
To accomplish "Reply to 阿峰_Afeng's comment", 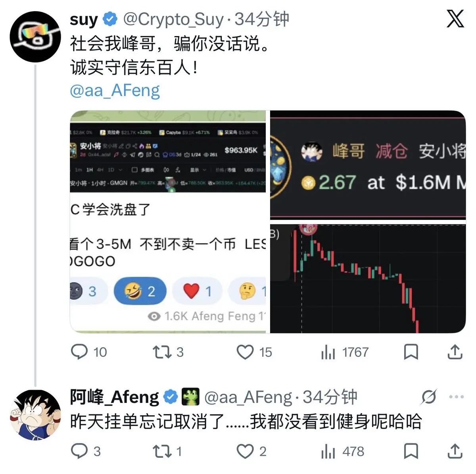I will 86,451.
